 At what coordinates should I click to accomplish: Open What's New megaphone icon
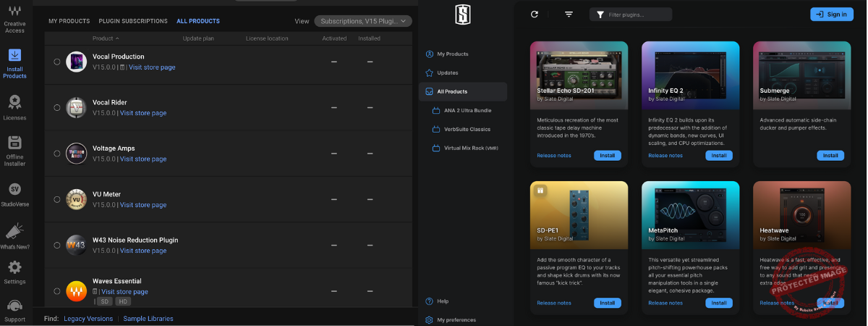14,231
